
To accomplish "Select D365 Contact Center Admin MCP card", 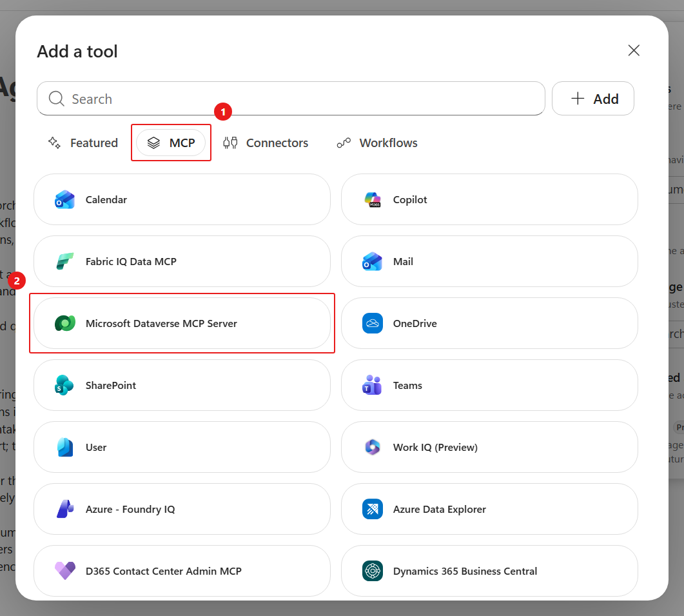I will (x=182, y=571).
